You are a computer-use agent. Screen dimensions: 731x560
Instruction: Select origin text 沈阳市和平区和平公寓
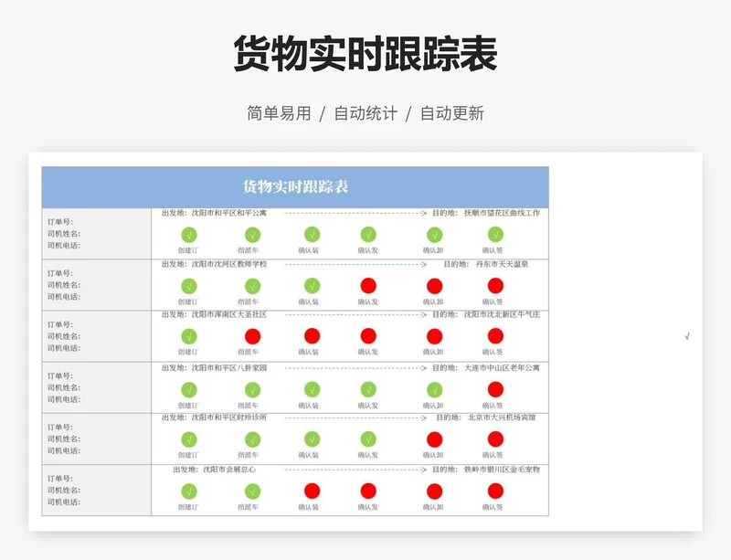click(x=229, y=213)
